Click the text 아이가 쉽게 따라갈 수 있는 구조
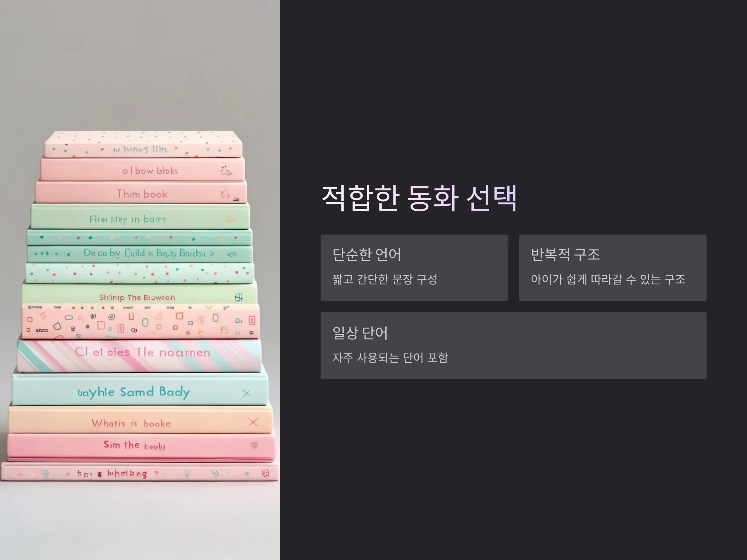 [x=608, y=279]
